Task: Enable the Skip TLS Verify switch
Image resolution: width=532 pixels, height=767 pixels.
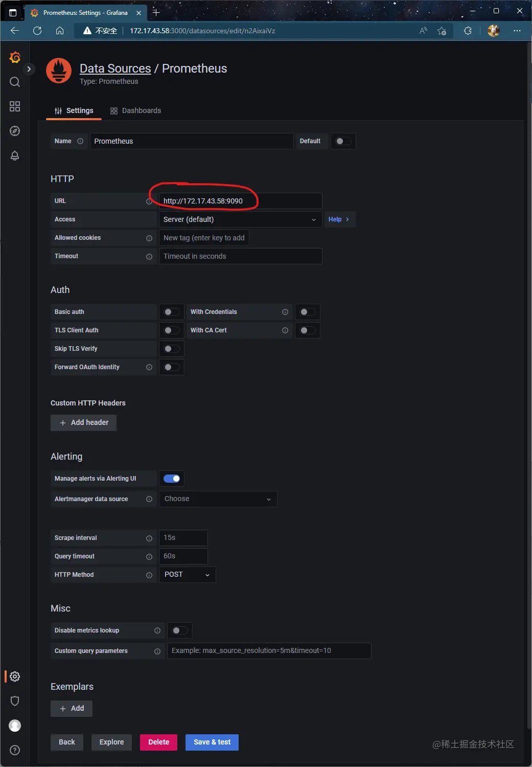Action: pos(172,349)
